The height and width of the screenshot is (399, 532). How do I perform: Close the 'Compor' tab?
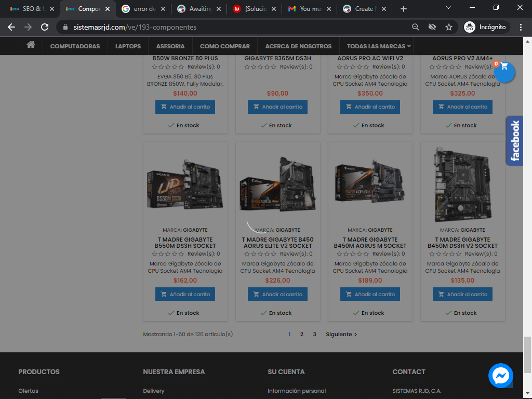point(108,9)
